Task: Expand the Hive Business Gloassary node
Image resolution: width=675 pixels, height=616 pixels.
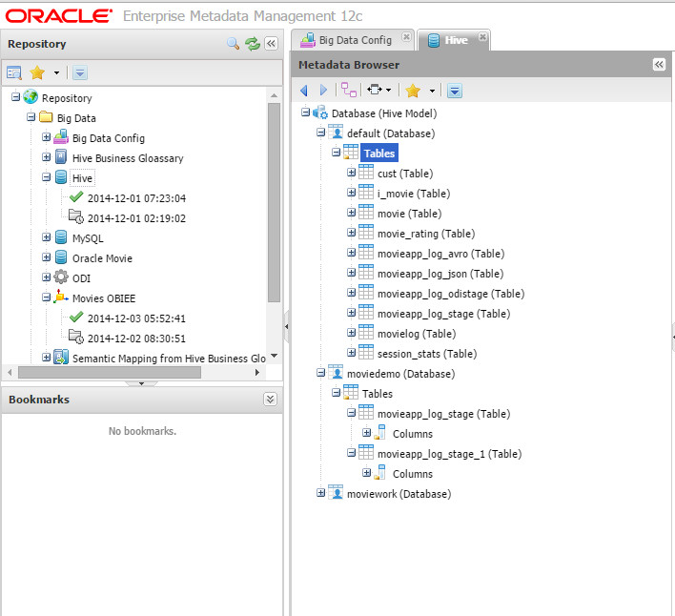Action: pos(46,157)
